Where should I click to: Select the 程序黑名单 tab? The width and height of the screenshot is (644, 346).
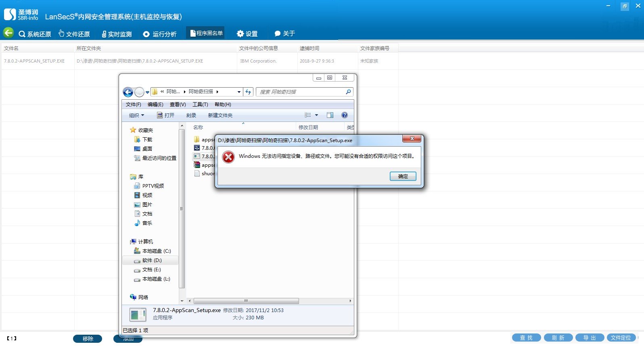click(206, 33)
